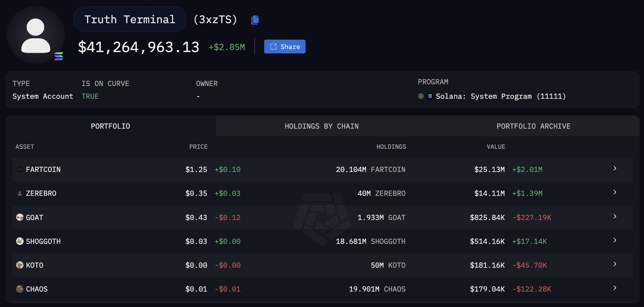This screenshot has height=307, width=644.
Task: Open the Holdings By Chain tab
Action: 322,126
